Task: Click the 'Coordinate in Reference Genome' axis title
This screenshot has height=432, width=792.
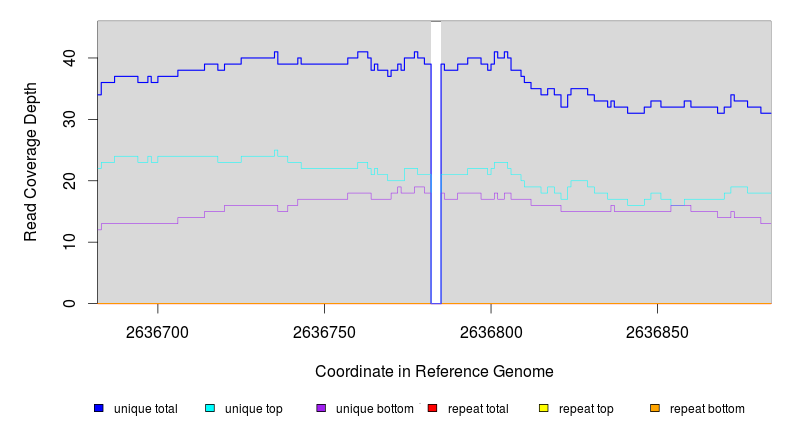Action: (x=434, y=372)
